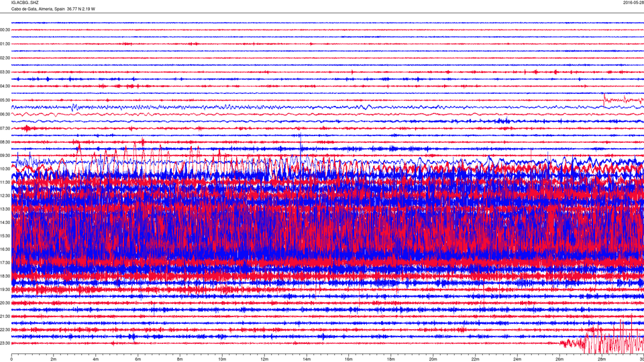644x362 pixels.
Task: Click the 0 tick on the minute axis
Action: coord(11,359)
